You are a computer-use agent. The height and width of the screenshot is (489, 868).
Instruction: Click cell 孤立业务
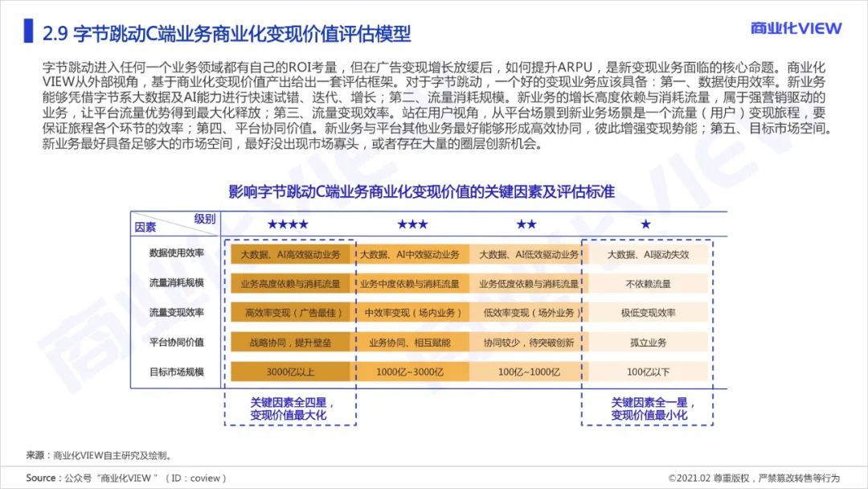click(649, 343)
